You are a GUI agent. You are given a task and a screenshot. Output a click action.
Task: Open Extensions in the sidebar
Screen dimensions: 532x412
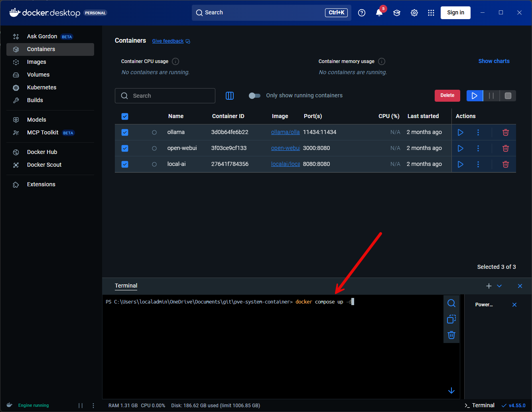tap(50, 185)
